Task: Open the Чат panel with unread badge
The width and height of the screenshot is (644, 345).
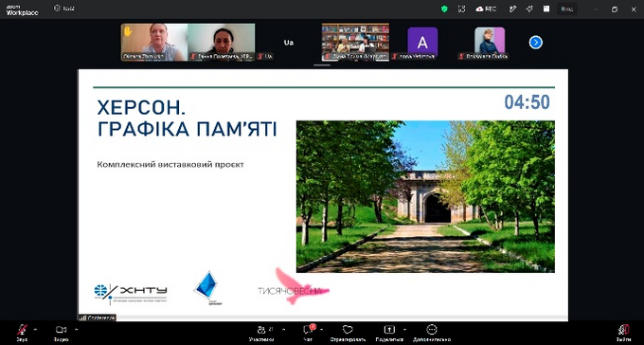Action: click(x=308, y=333)
